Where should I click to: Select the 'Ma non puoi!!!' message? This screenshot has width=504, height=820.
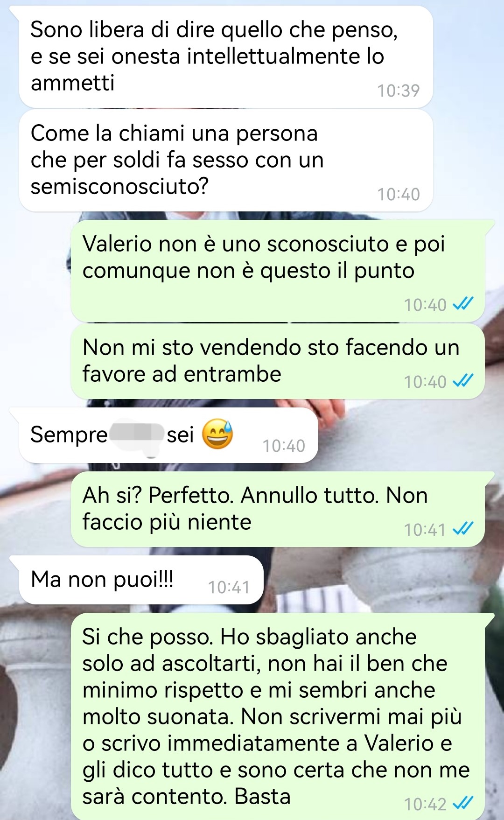(x=141, y=580)
